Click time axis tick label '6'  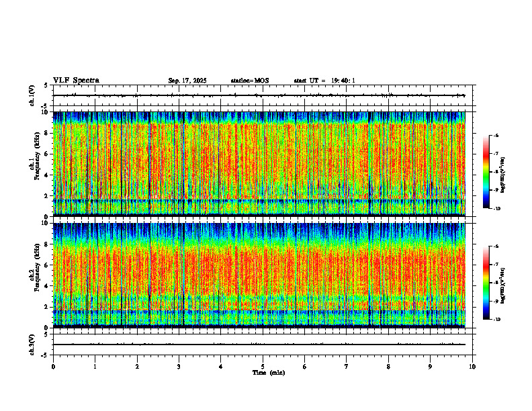pyautogui.click(x=305, y=367)
